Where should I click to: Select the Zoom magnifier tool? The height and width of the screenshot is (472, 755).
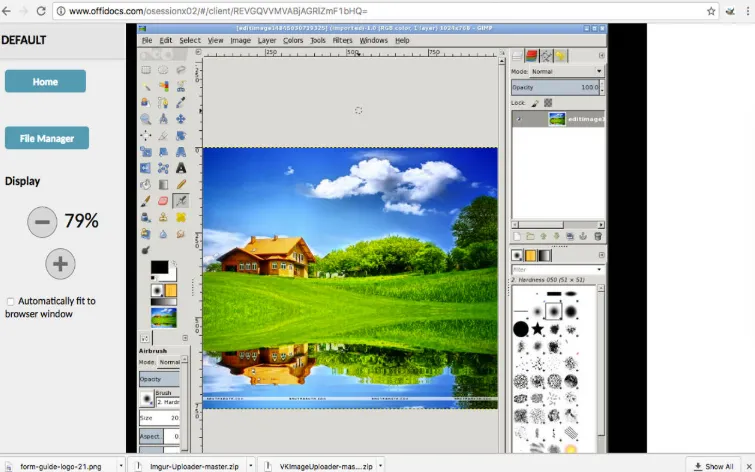tap(146, 119)
